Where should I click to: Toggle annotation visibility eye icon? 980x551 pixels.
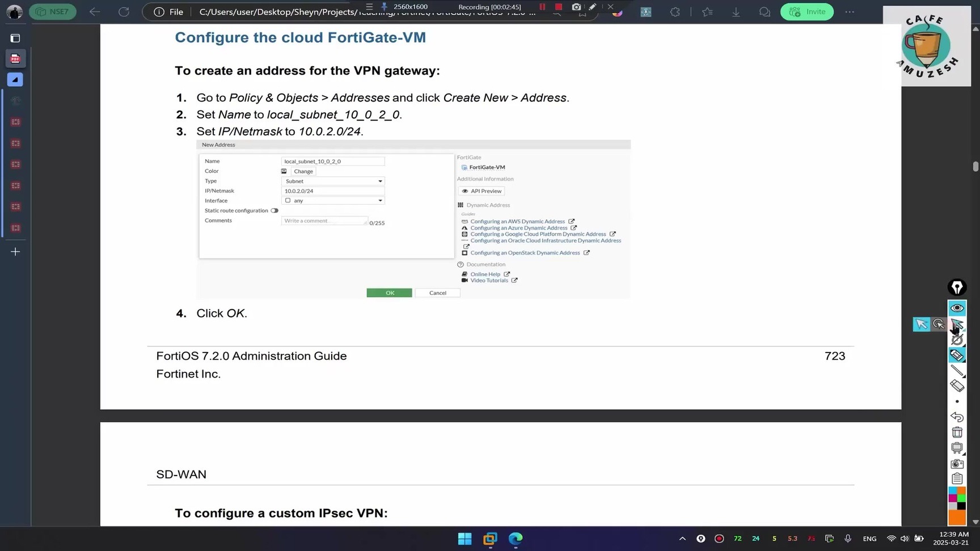click(957, 308)
